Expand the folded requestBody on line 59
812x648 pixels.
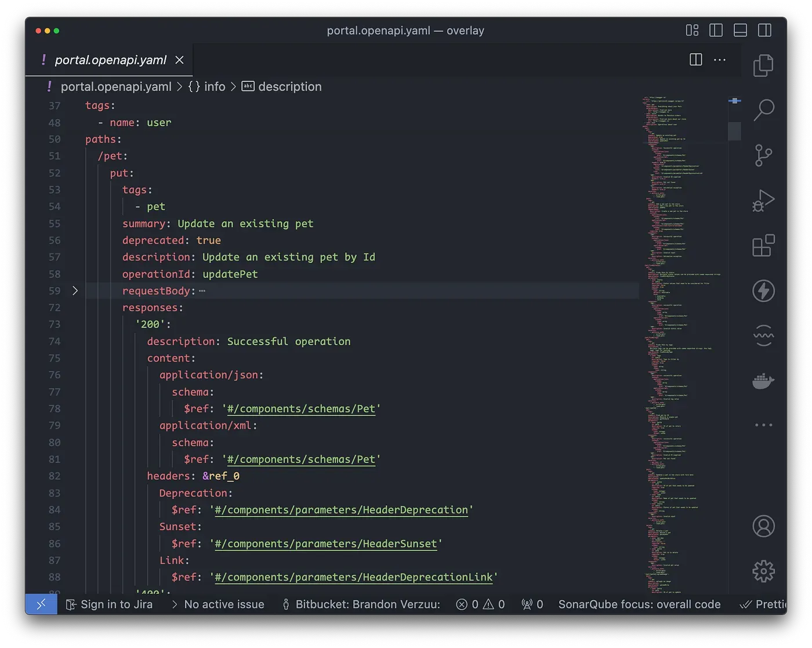tap(75, 291)
